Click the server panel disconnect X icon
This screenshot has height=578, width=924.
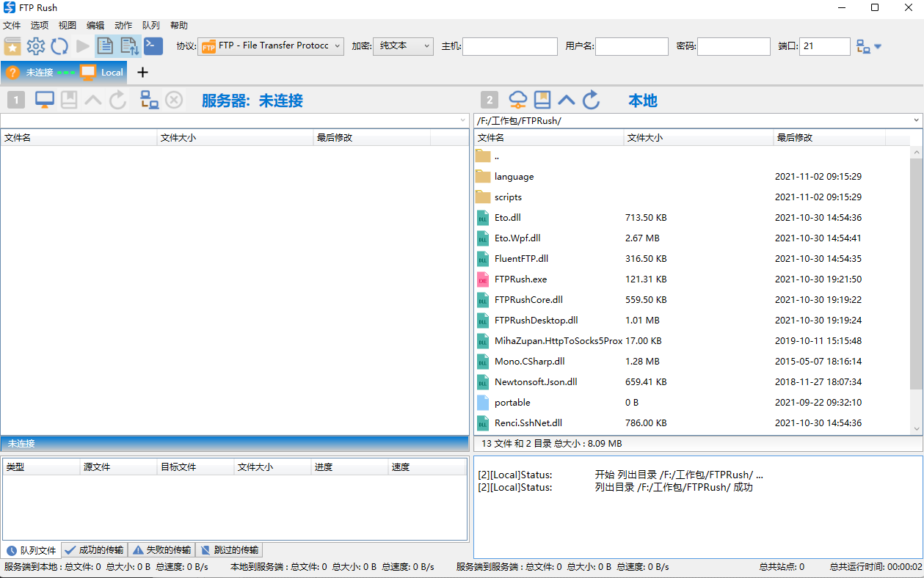[174, 100]
